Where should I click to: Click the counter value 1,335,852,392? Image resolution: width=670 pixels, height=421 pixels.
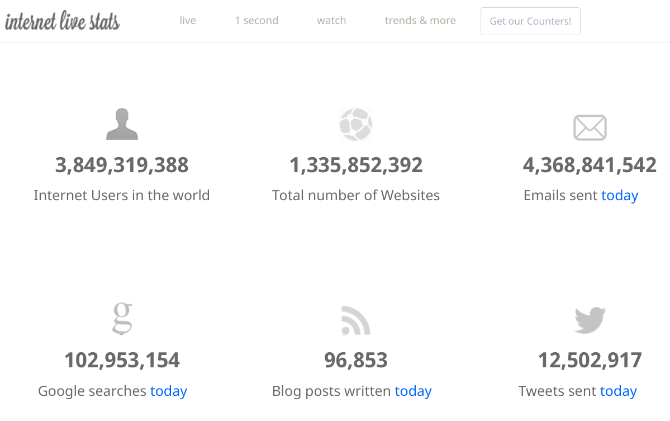coord(356,165)
